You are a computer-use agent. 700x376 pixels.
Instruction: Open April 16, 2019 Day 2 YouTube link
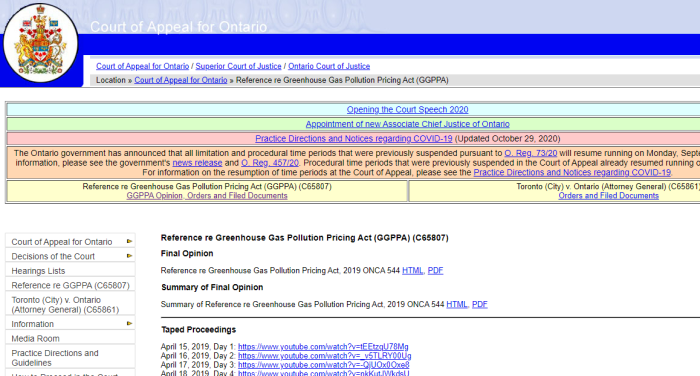[x=325, y=356]
